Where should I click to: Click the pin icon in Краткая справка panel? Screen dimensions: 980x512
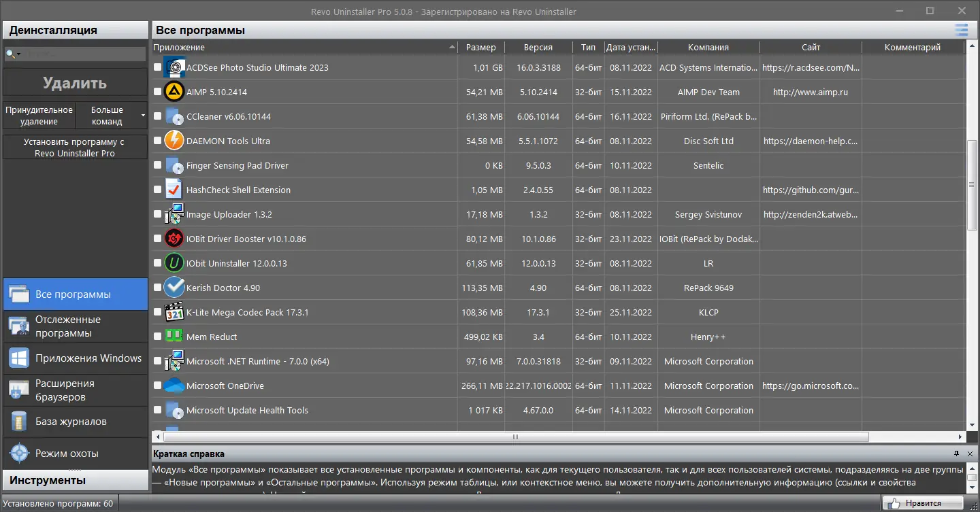click(x=956, y=454)
